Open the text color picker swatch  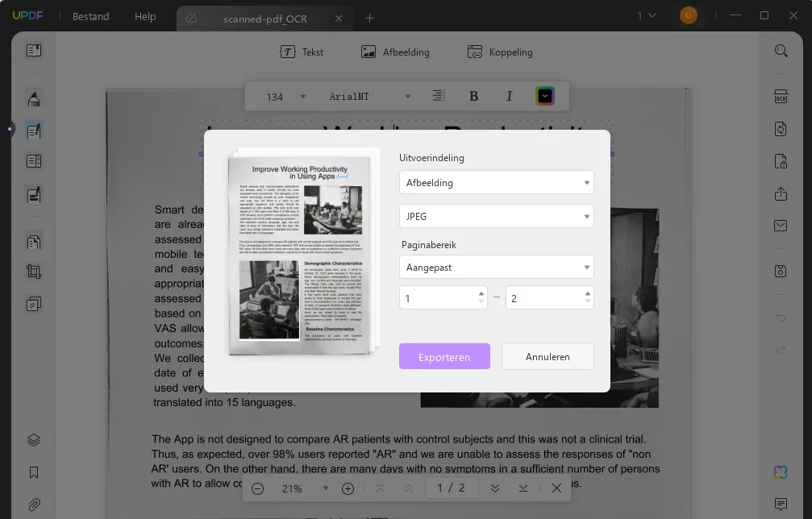(545, 96)
